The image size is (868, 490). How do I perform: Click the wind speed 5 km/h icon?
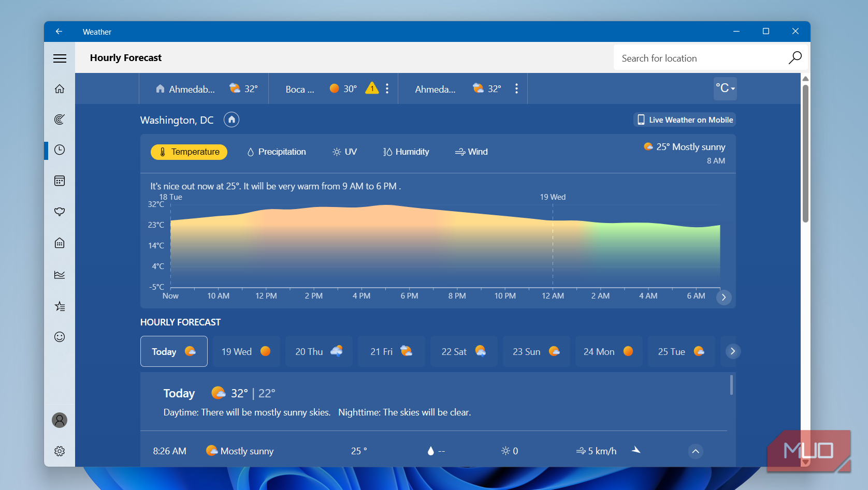point(581,451)
